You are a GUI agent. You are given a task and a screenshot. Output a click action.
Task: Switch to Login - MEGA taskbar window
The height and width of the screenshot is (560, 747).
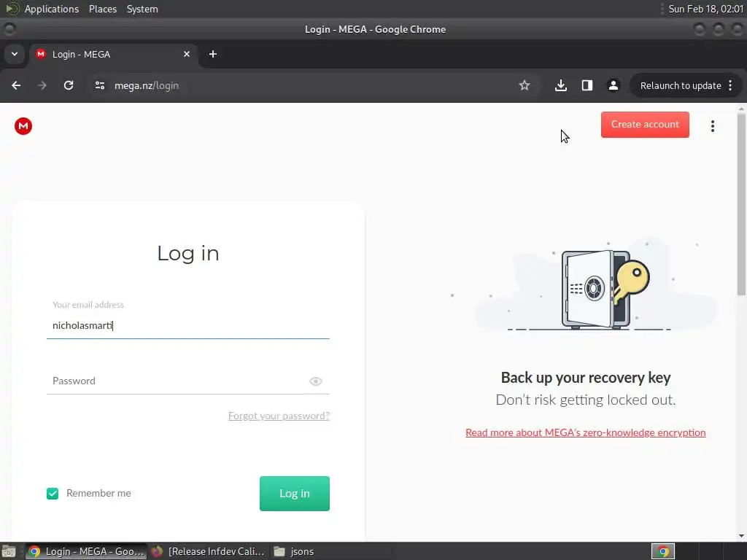[x=86, y=551]
